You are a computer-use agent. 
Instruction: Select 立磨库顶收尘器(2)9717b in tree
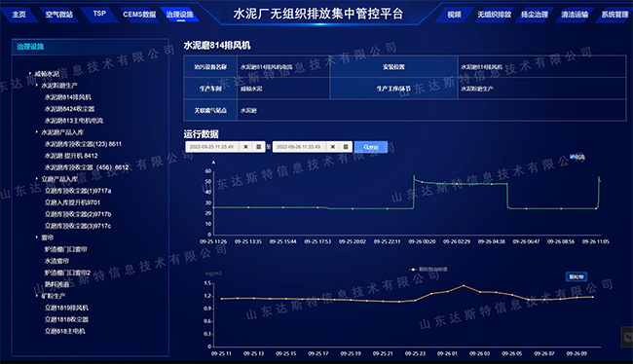pos(78,214)
